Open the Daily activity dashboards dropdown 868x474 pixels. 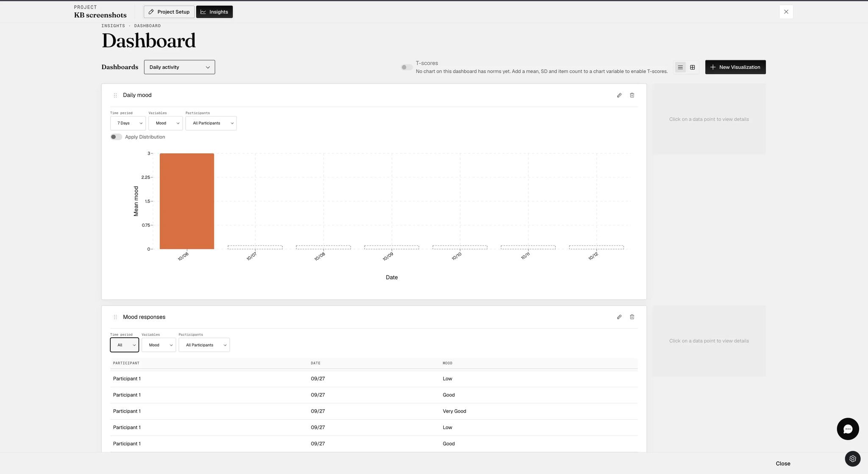(179, 67)
